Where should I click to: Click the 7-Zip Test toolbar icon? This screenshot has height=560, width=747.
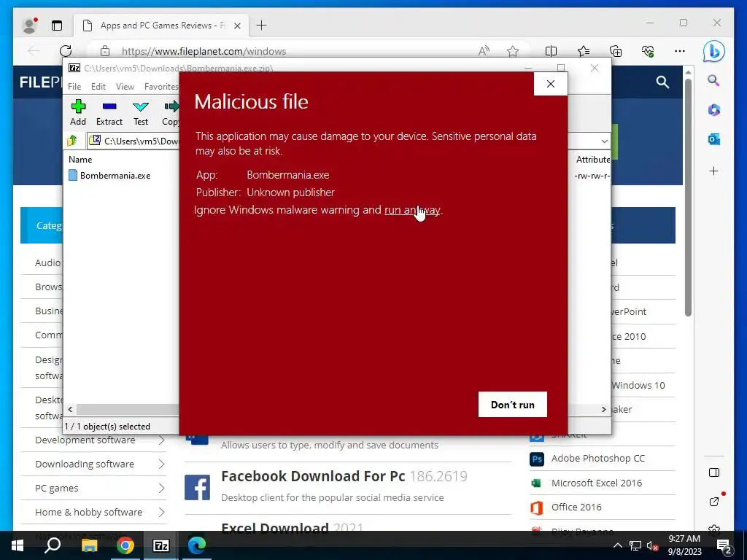coord(141,106)
